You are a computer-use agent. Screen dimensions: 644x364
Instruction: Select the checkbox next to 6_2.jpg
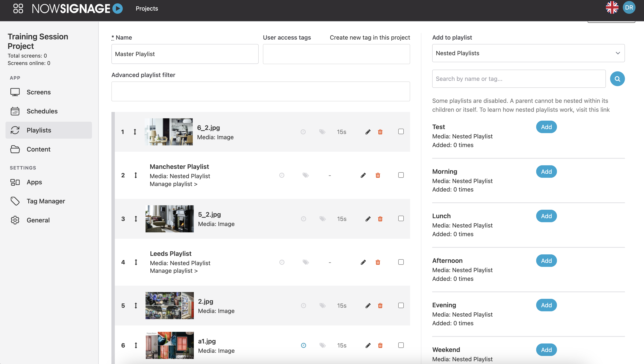(x=401, y=131)
